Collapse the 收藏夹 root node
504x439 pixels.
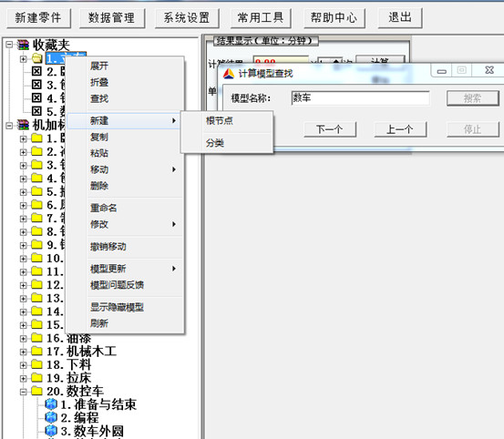pyautogui.click(x=9, y=45)
